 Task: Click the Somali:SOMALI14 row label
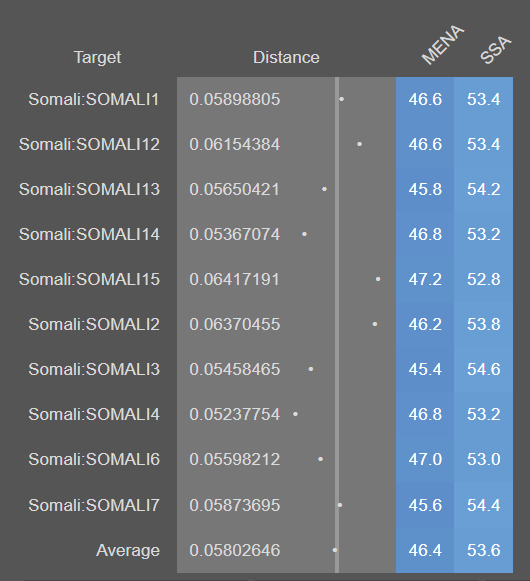click(89, 234)
